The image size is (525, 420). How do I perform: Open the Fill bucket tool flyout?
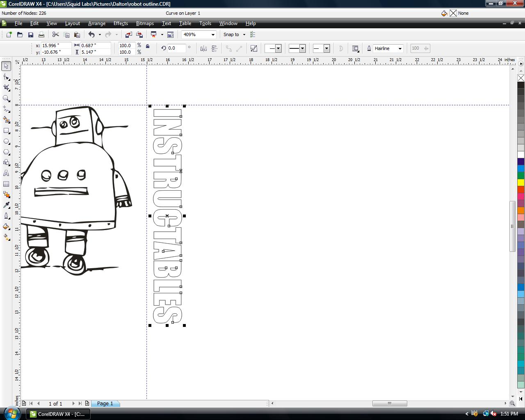pos(6,226)
